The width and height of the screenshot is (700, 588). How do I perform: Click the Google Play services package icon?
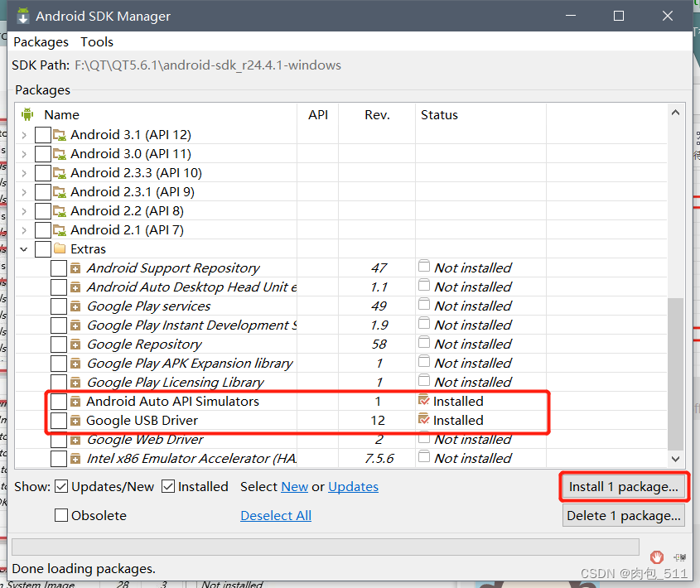[75, 306]
